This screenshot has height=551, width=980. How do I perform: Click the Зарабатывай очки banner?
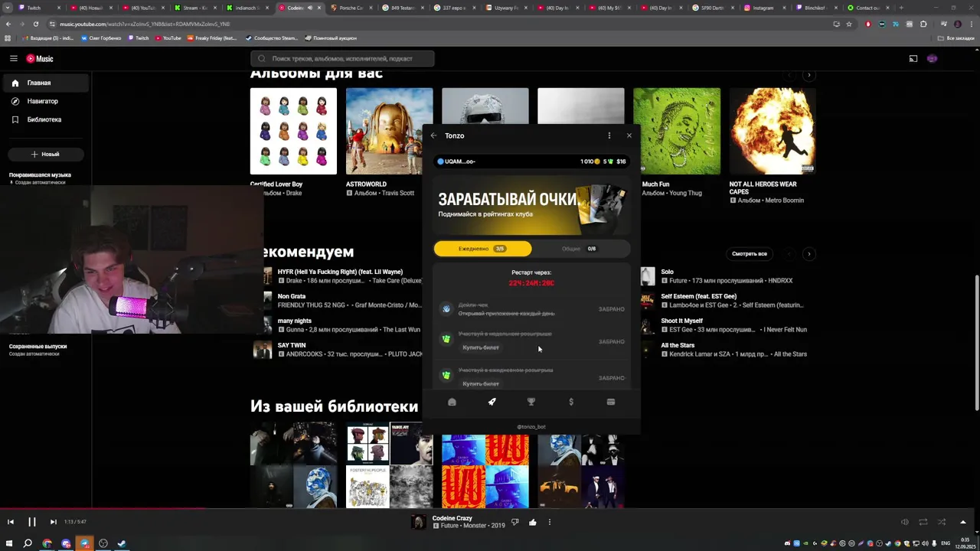tap(531, 205)
